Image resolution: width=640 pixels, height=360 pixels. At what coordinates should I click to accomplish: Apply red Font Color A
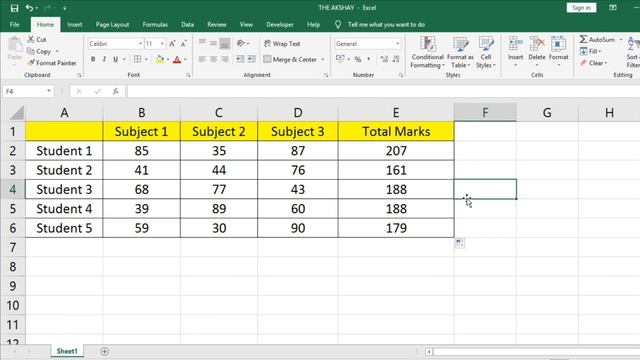tap(177, 60)
